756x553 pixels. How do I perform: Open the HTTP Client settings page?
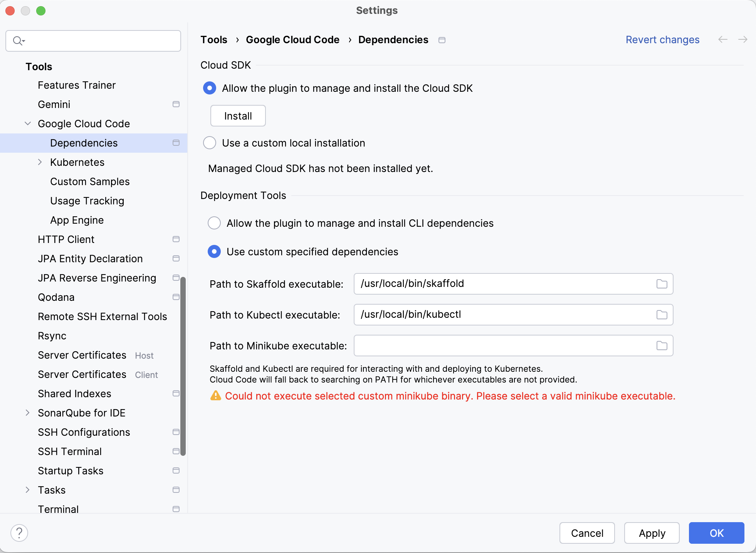[x=66, y=239]
